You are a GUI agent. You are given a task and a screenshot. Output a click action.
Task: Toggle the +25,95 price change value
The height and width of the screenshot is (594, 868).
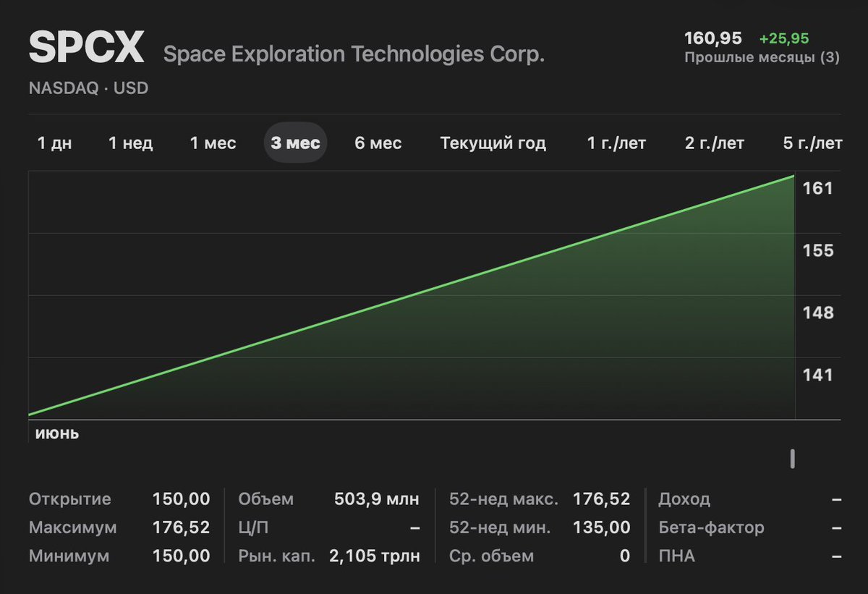(784, 38)
